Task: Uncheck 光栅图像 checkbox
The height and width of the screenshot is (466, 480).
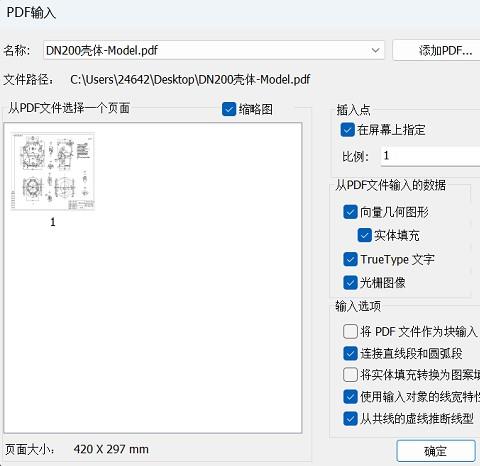Action: (x=350, y=283)
